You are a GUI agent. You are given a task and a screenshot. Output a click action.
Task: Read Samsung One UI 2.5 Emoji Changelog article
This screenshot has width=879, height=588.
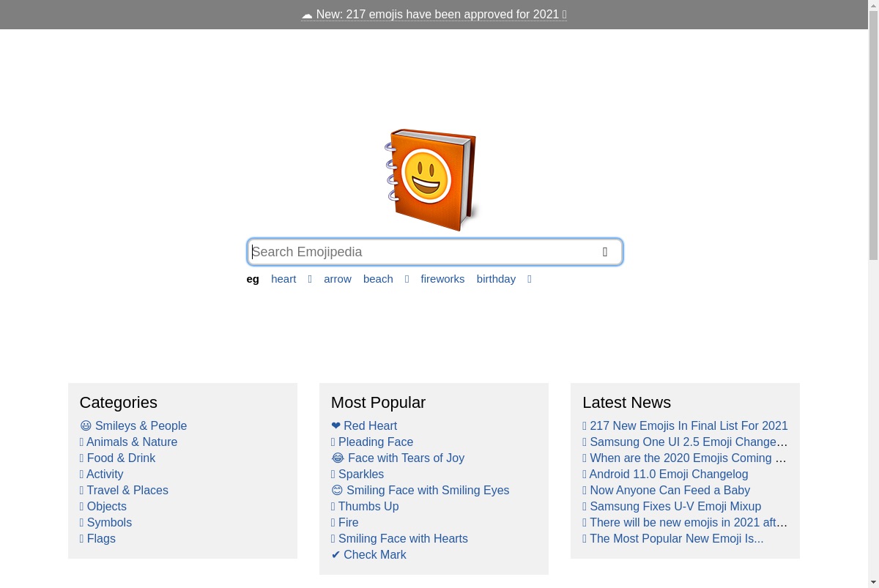pyautogui.click(x=685, y=442)
